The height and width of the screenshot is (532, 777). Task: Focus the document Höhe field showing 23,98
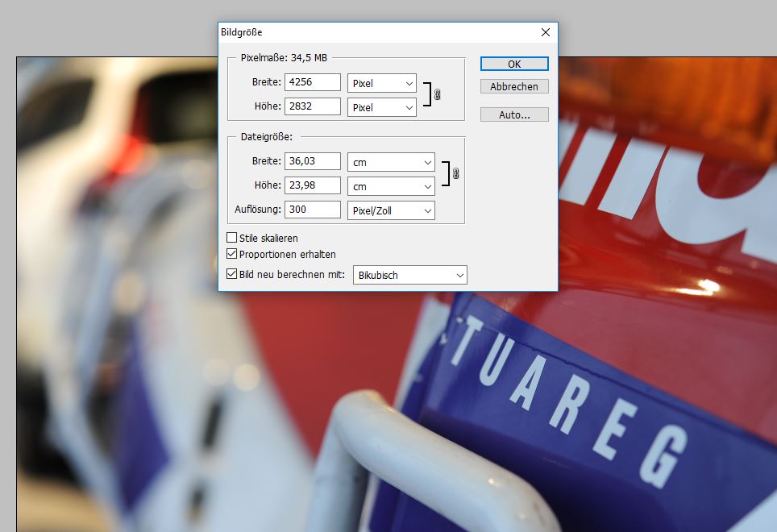[312, 185]
